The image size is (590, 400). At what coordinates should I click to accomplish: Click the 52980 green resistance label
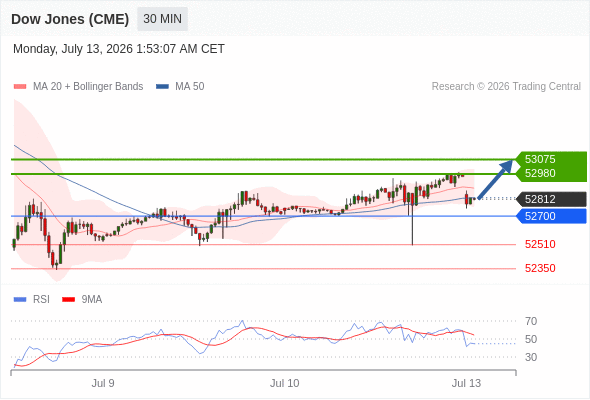(540, 173)
